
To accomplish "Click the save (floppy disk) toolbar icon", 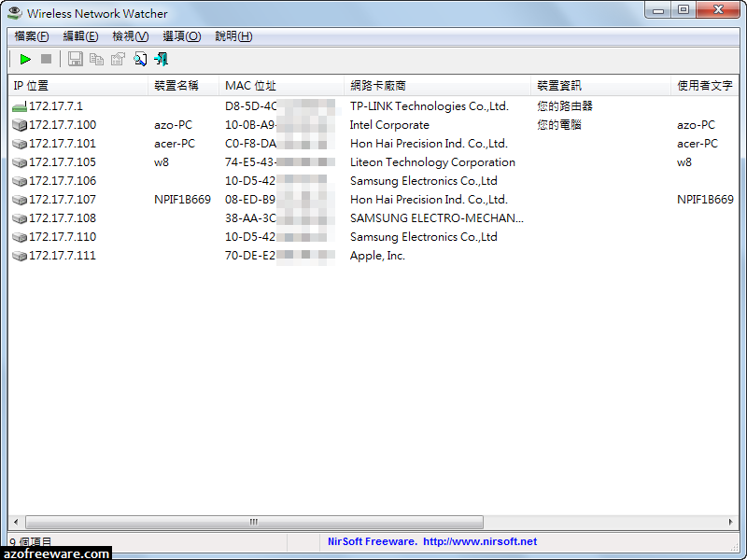I will 75,59.
